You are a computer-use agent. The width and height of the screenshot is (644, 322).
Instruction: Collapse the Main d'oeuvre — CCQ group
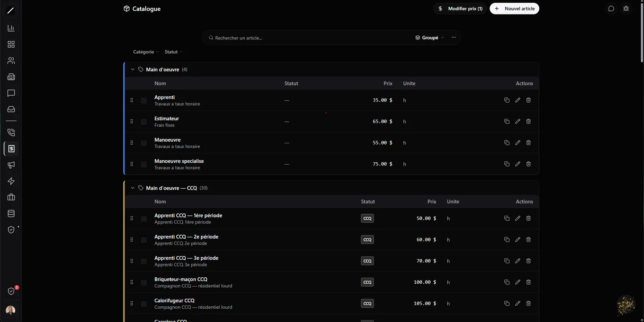pos(132,188)
